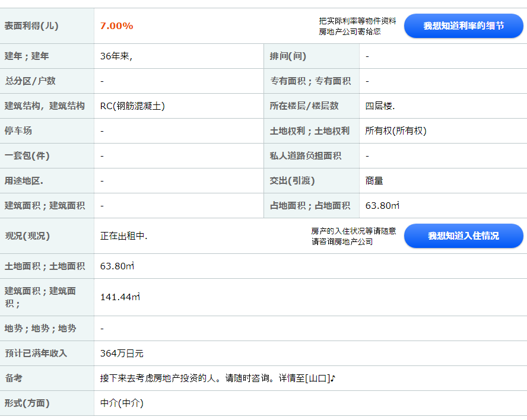The image size is (527, 420).
Task: Click the 7.00% yield value
Action: (x=117, y=26)
